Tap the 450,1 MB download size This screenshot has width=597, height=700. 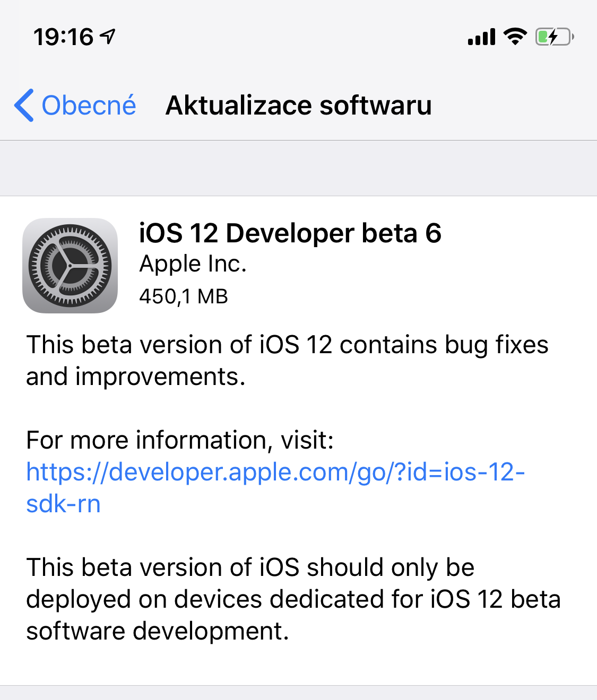[x=183, y=296]
